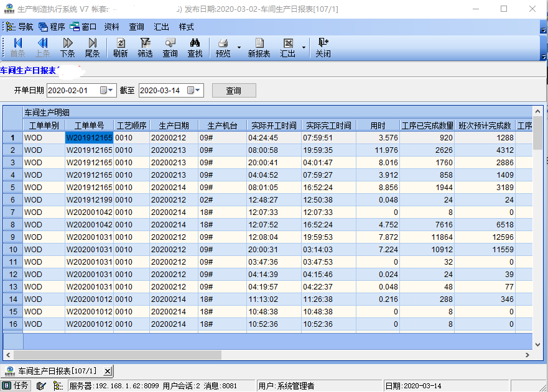
Task: Open dropdown arrow next to 预览
Action: click(x=239, y=47)
